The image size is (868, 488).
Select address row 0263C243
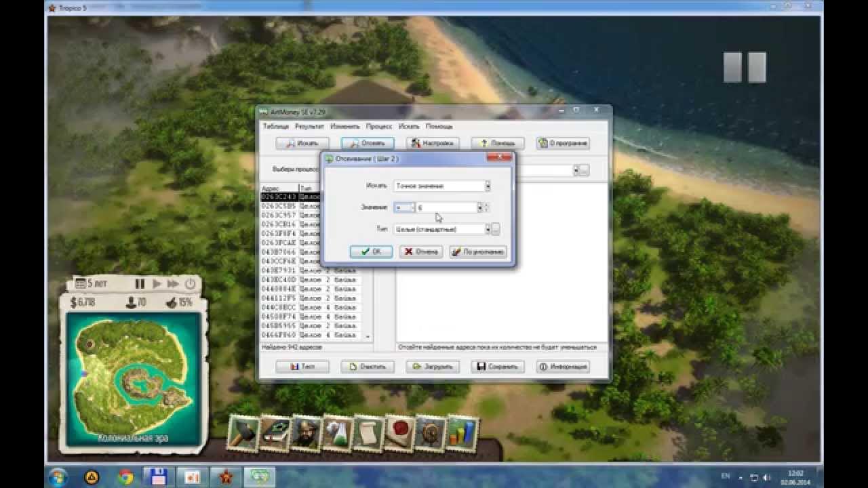pyautogui.click(x=290, y=197)
